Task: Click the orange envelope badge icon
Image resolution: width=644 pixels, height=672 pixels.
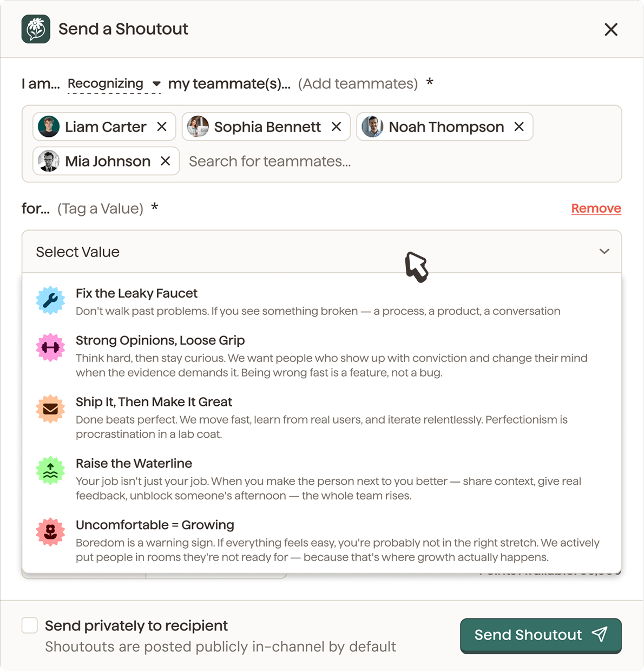Action: pos(50,409)
